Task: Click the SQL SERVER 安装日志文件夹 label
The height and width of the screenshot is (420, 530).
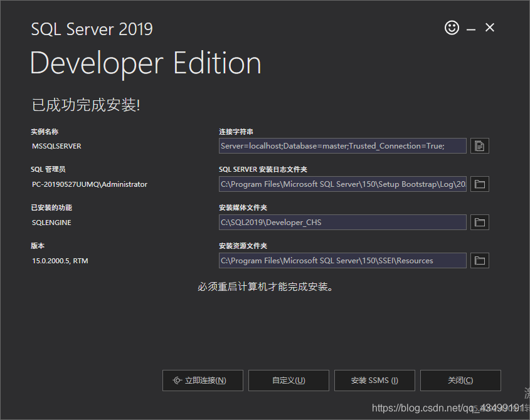Action: pos(263,170)
